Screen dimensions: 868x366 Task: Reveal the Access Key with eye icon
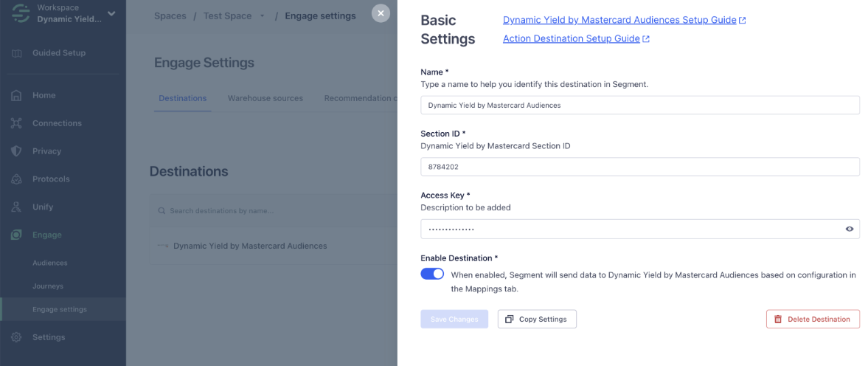pyautogui.click(x=849, y=229)
